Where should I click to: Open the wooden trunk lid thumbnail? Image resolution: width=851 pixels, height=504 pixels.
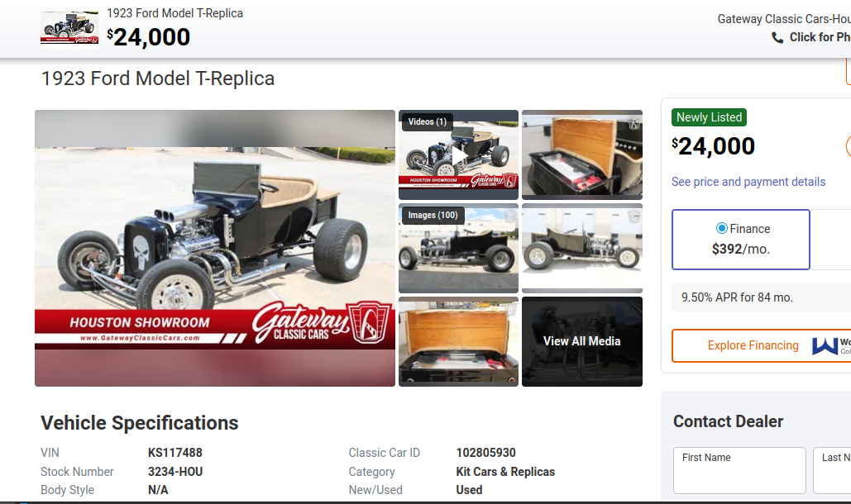pyautogui.click(x=582, y=155)
